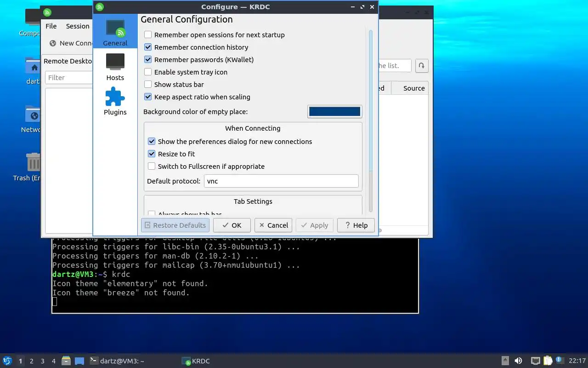Cancel the Configure dialog
The image size is (588, 368).
click(x=273, y=225)
